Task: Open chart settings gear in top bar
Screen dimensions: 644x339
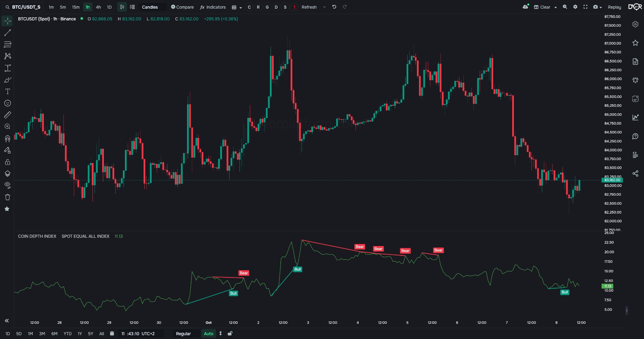Action: (575, 7)
